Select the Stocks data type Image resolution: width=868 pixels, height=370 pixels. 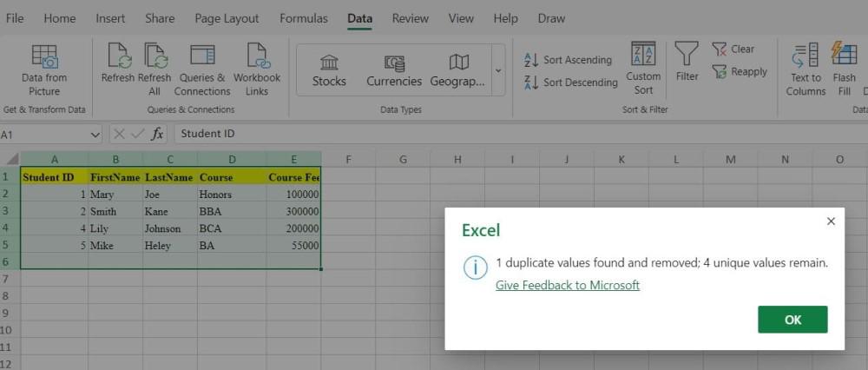[329, 71]
